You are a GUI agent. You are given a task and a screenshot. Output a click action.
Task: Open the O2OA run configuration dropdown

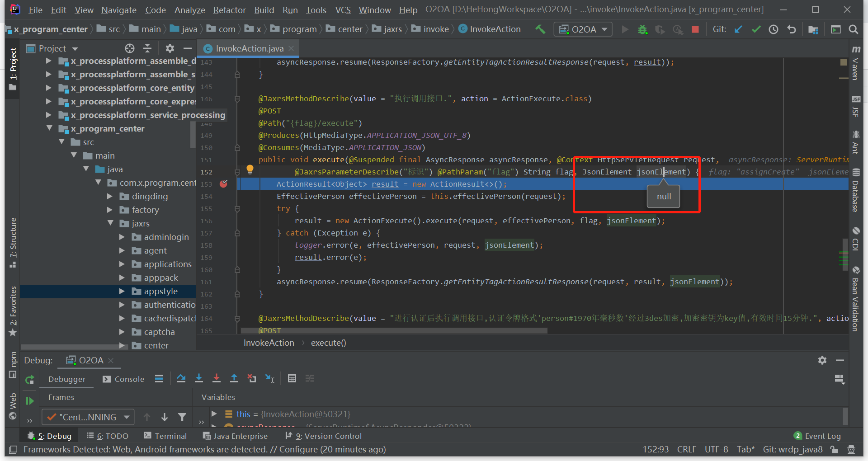point(583,30)
